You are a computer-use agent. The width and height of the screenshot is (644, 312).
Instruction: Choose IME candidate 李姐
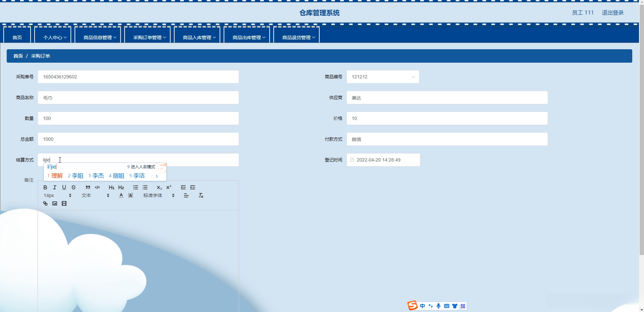(x=75, y=176)
